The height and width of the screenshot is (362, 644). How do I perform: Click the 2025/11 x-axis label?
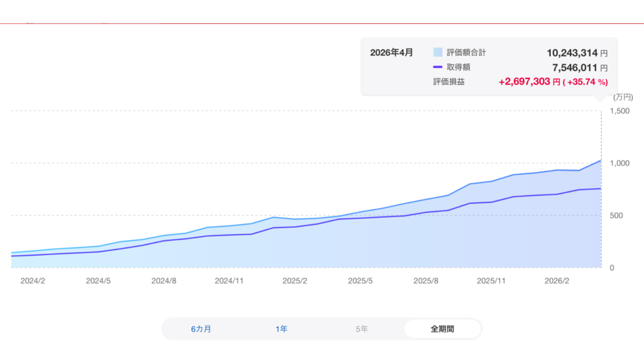[x=492, y=281]
